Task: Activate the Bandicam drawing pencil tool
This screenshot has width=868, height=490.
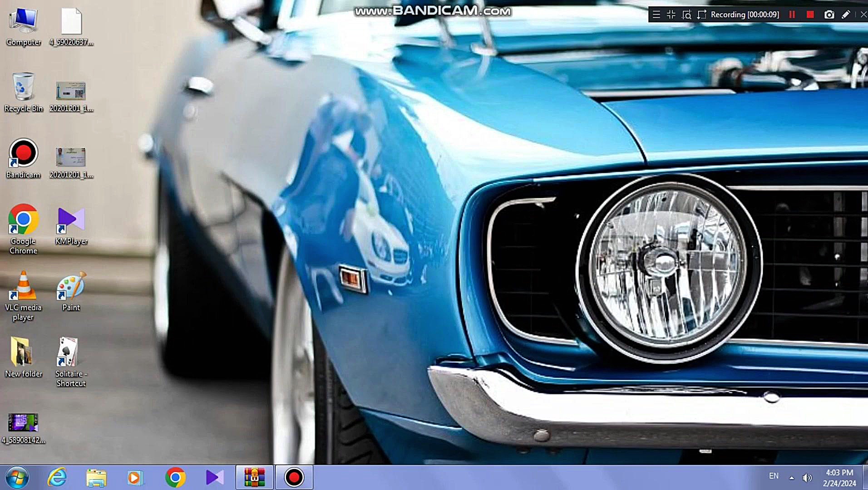Action: click(846, 15)
